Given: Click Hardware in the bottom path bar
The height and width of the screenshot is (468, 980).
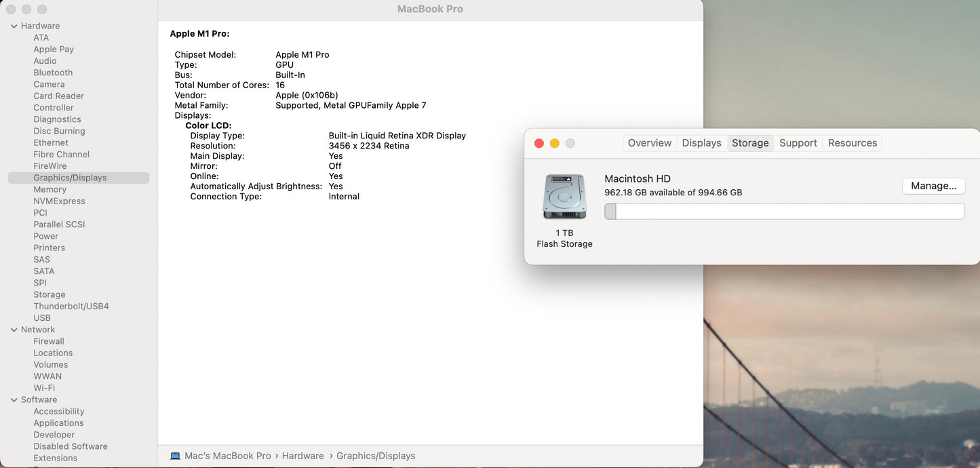Looking at the screenshot, I should 302,456.
